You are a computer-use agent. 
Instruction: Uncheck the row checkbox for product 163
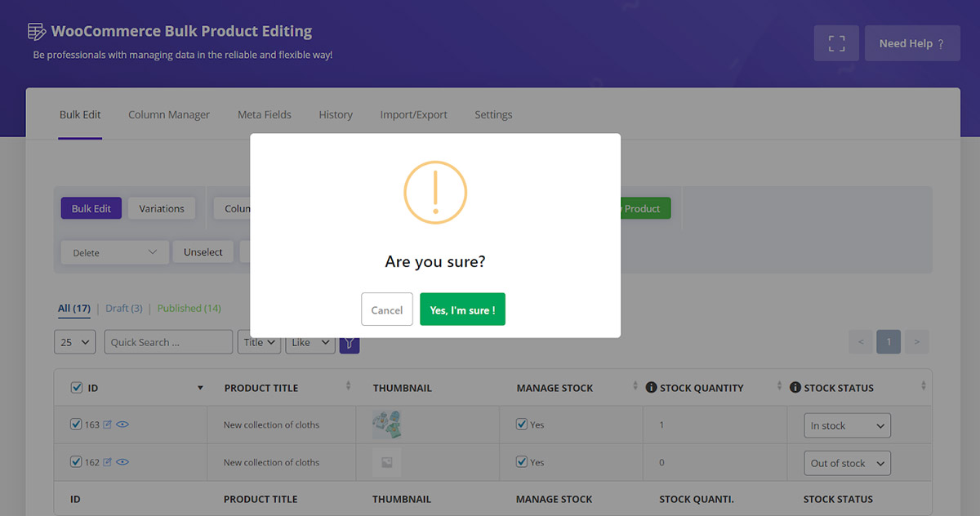[x=76, y=425]
